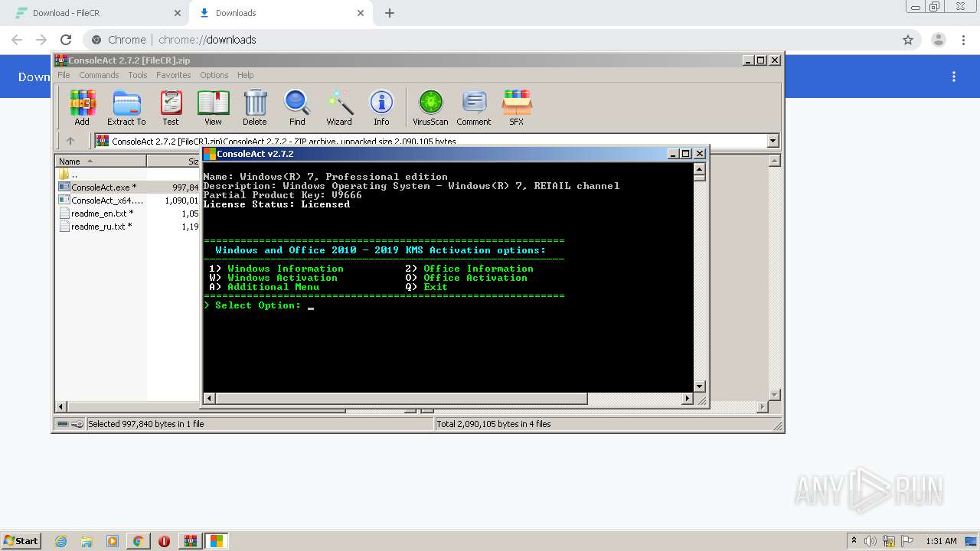Select readme_ru.txt file
The width and height of the screenshot is (980, 551).
[101, 227]
